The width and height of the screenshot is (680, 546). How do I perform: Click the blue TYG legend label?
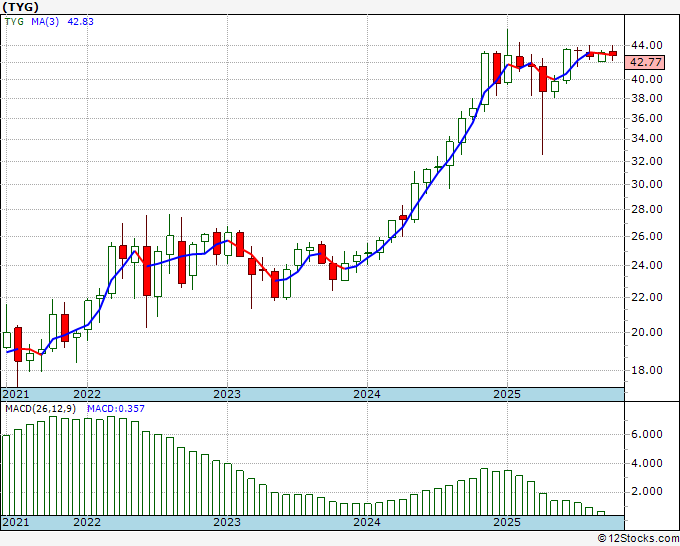(x=16, y=21)
